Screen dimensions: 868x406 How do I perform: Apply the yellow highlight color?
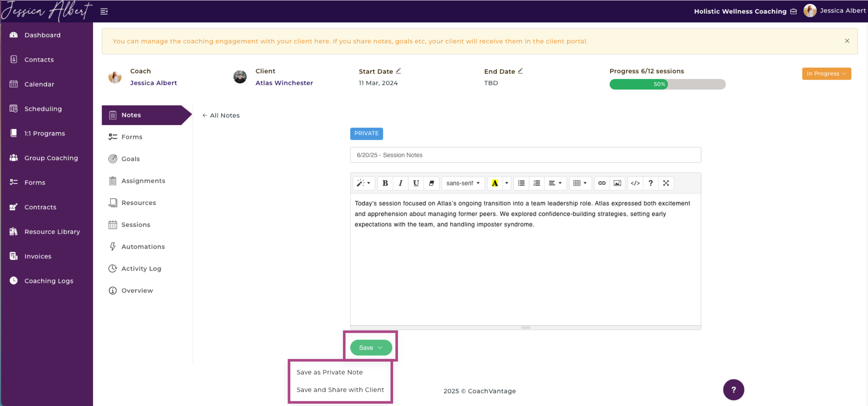coord(495,183)
